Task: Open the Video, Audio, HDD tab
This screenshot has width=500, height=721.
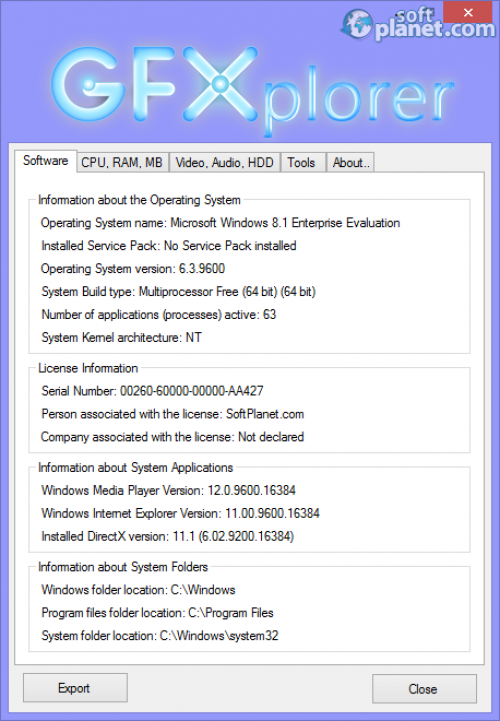Action: point(224,163)
